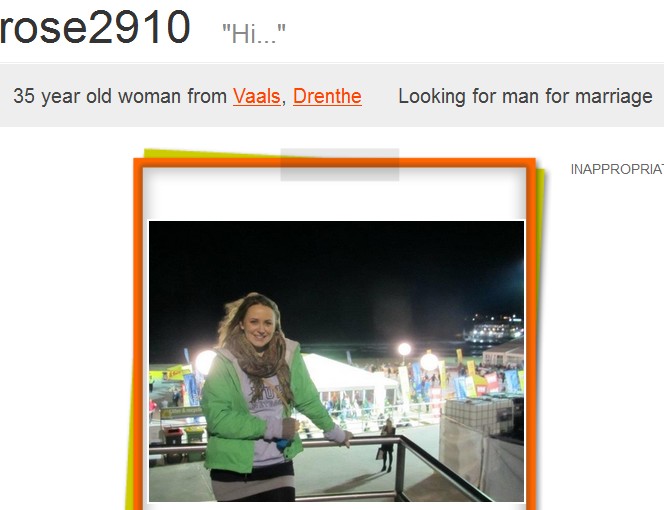Screen dimensions: 664x510
Task: Click the "Looking for man for marriage" text
Action: (x=525, y=96)
